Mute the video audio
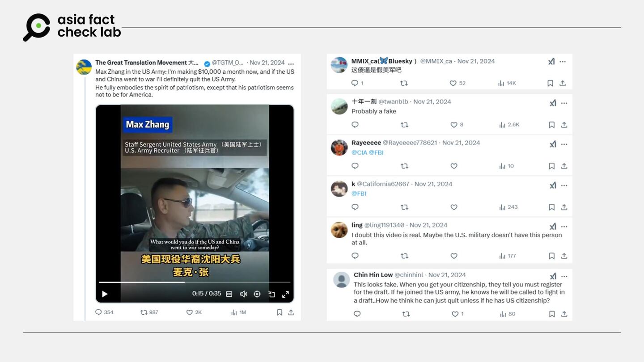This screenshot has width=644, height=362. tap(243, 294)
